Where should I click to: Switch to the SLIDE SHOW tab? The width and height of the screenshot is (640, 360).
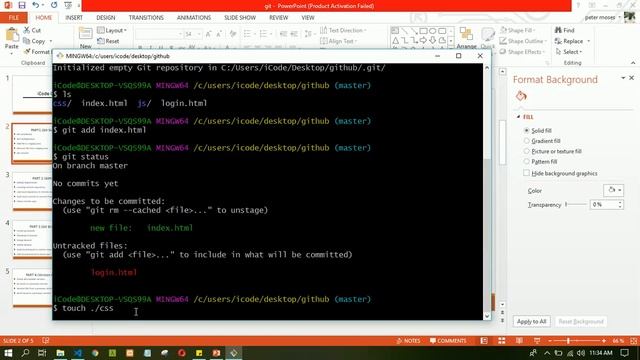click(240, 18)
